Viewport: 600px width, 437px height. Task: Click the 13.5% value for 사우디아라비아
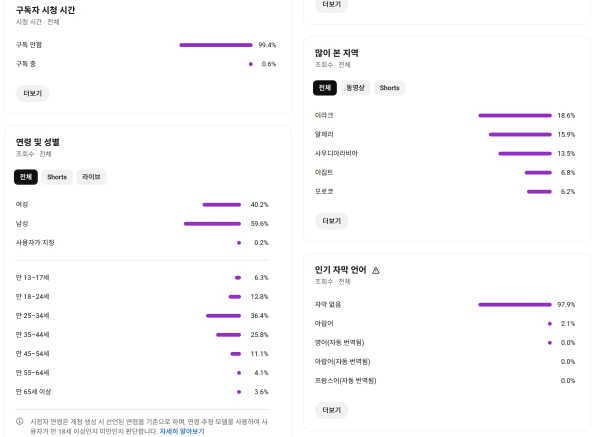tap(566, 153)
